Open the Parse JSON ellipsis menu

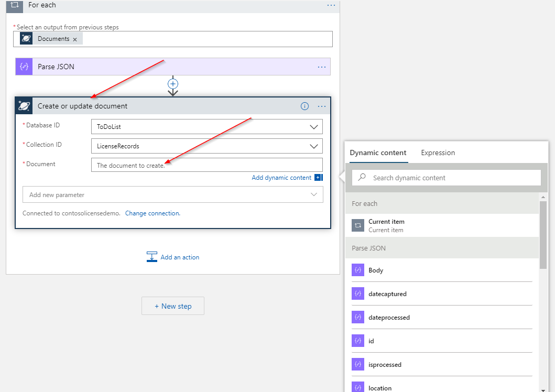[322, 67]
